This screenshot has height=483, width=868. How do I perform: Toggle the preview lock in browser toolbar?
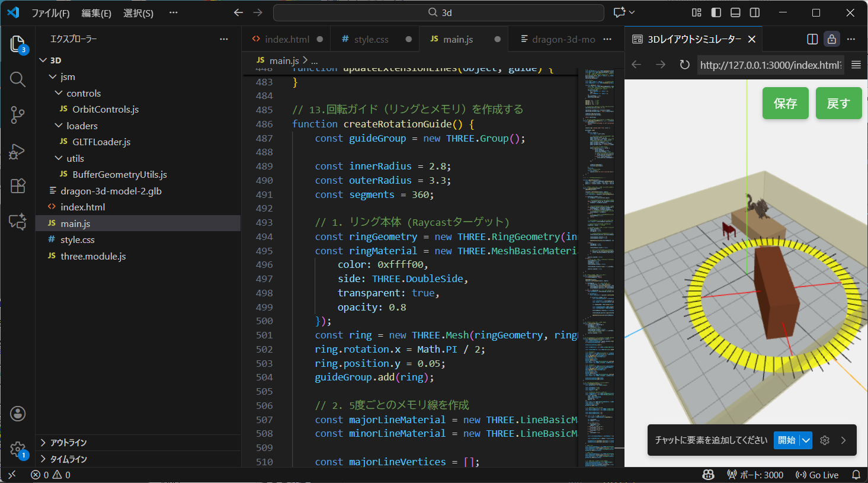pyautogui.click(x=832, y=39)
